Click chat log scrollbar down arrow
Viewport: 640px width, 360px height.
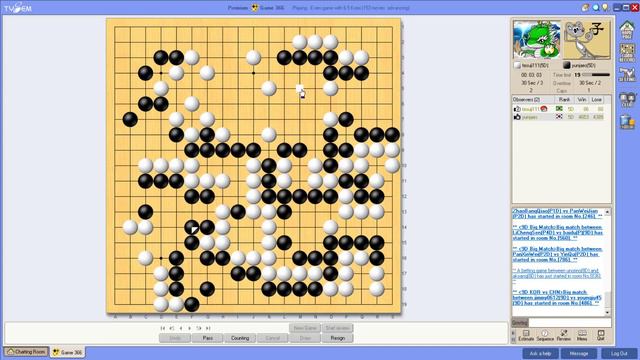[x=607, y=312]
